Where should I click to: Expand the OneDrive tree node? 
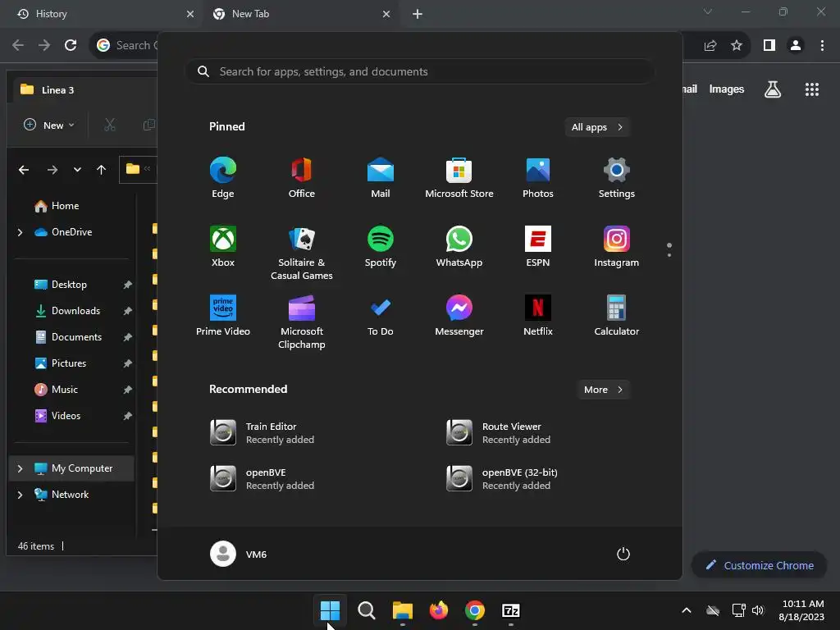coord(20,232)
